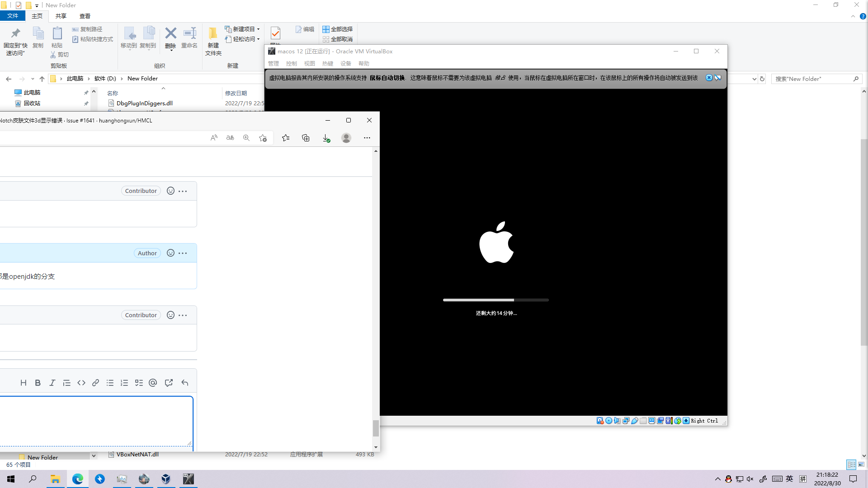Switch to the 查看 ribbon tab
The height and width of the screenshot is (488, 868).
pos(85,16)
